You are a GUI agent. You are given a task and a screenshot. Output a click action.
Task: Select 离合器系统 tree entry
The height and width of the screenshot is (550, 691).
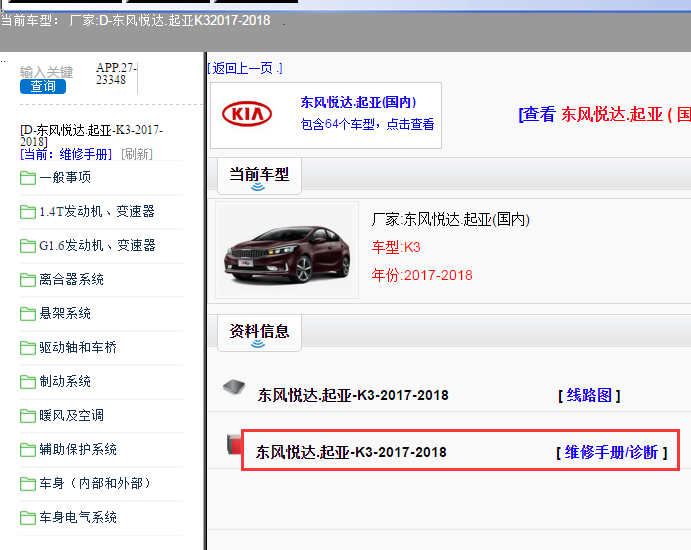coord(71,279)
